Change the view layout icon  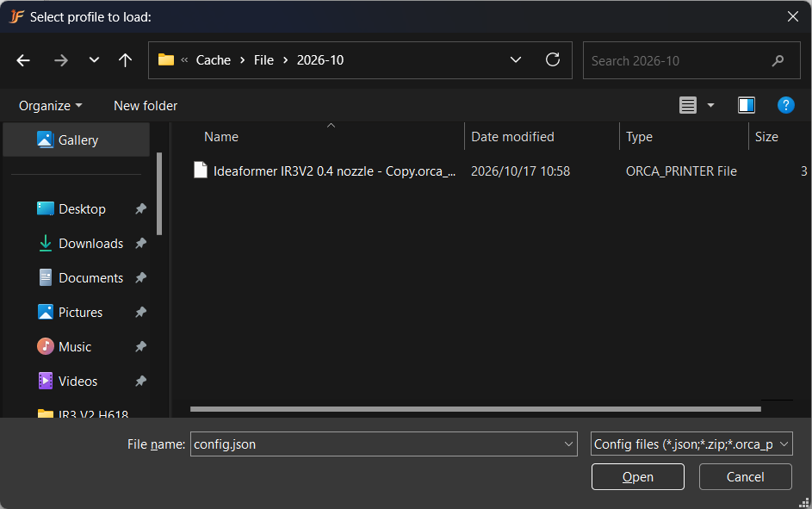(x=688, y=106)
